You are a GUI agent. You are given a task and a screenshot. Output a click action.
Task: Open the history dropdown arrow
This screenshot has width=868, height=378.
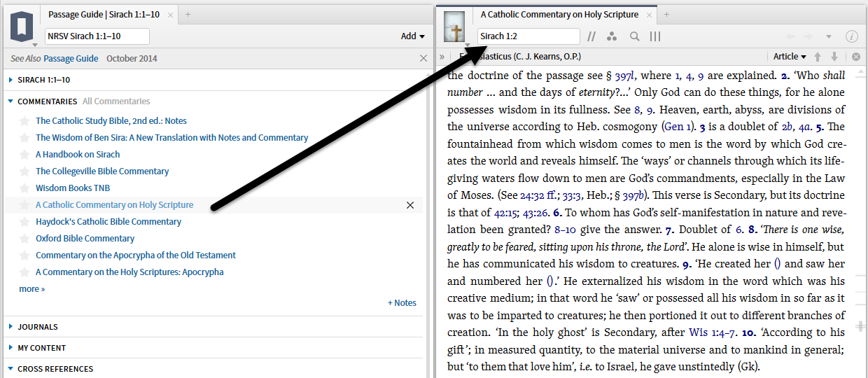point(829,36)
